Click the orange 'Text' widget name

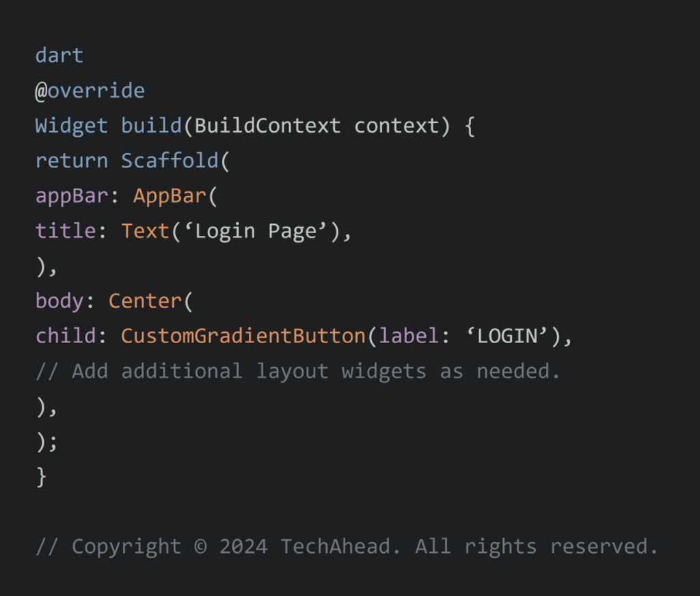click(145, 231)
